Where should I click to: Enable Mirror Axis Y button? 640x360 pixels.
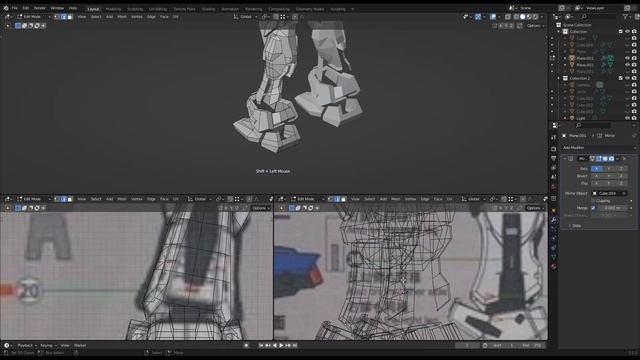point(609,169)
